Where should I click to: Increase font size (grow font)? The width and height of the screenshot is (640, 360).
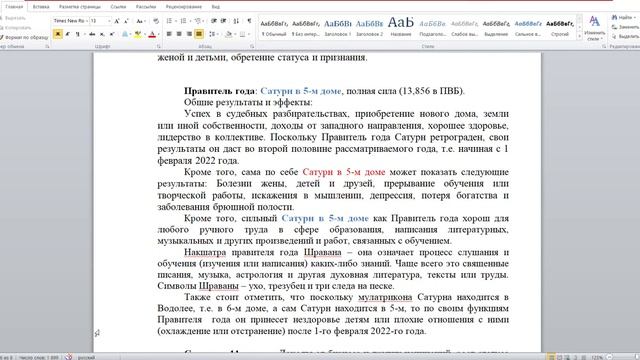(117, 21)
